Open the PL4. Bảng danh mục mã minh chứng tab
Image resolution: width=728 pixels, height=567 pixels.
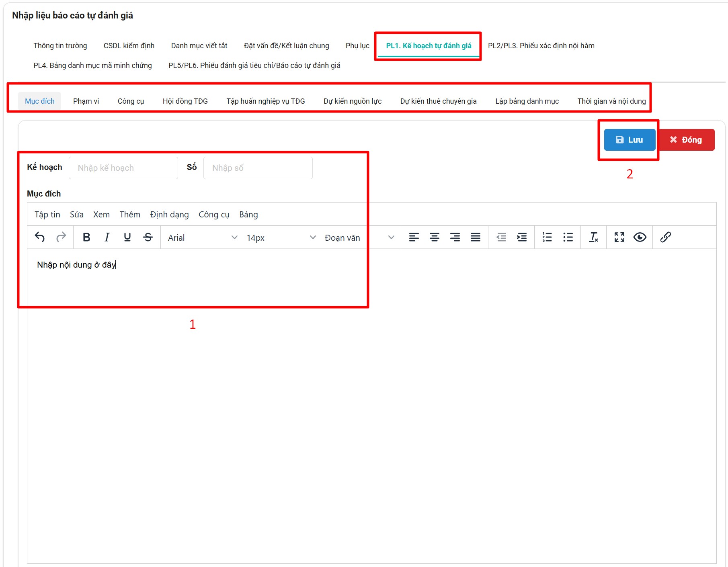click(92, 66)
